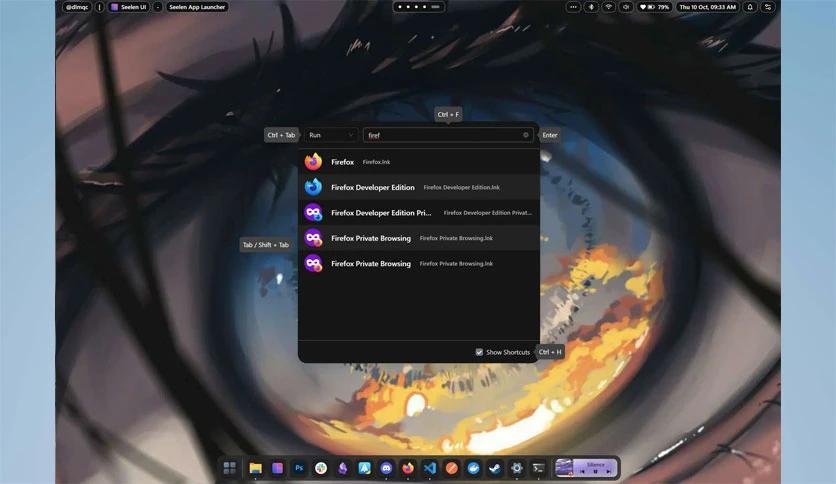
Task: Click the Firefox.lnk path text
Action: point(376,162)
